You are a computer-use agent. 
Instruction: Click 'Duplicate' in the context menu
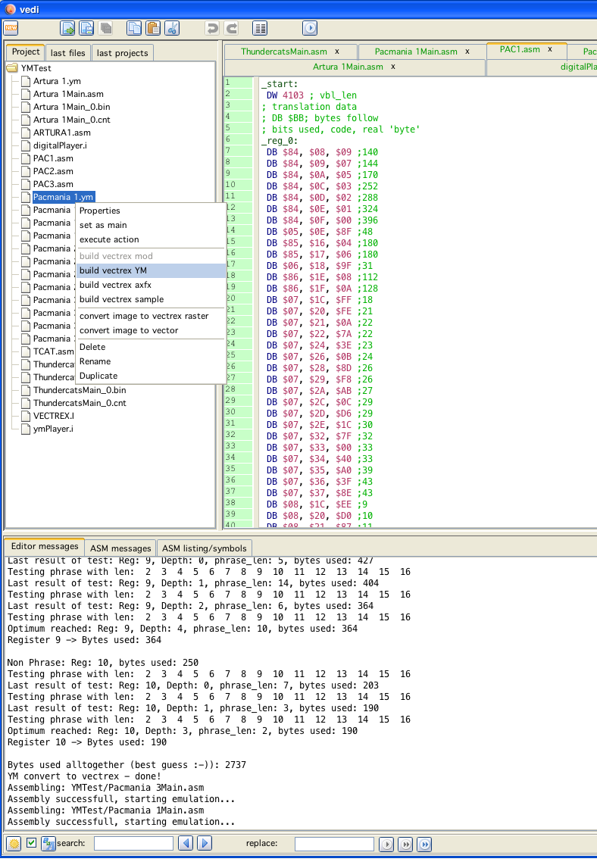(x=98, y=376)
